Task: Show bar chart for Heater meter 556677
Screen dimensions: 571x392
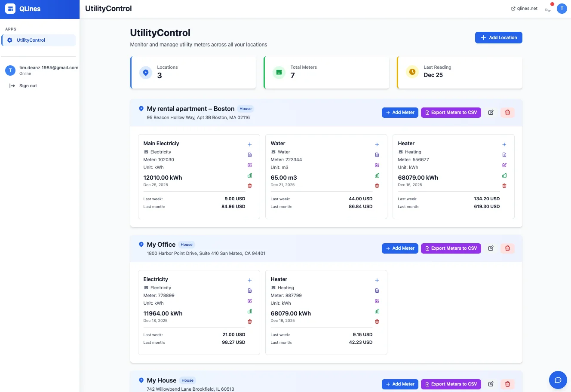Action: click(x=504, y=175)
